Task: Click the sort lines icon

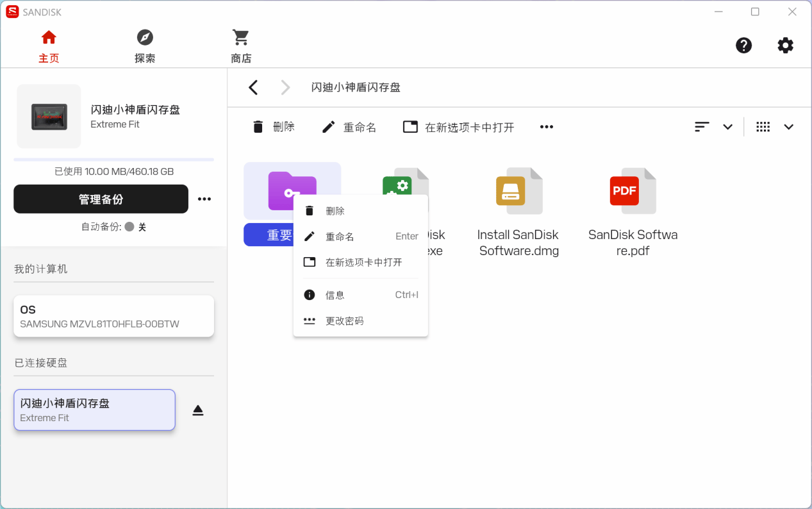Action: coord(702,127)
